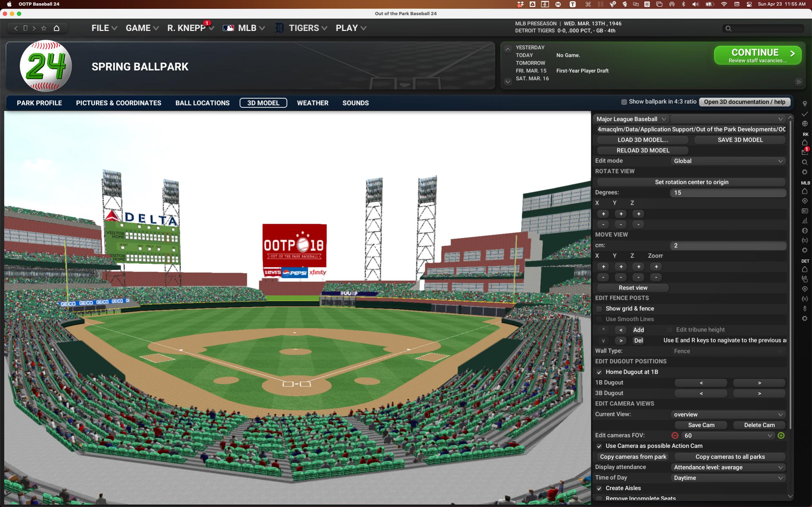Open Edit mode Global dropdown
This screenshot has height=507, width=812.
[728, 161]
